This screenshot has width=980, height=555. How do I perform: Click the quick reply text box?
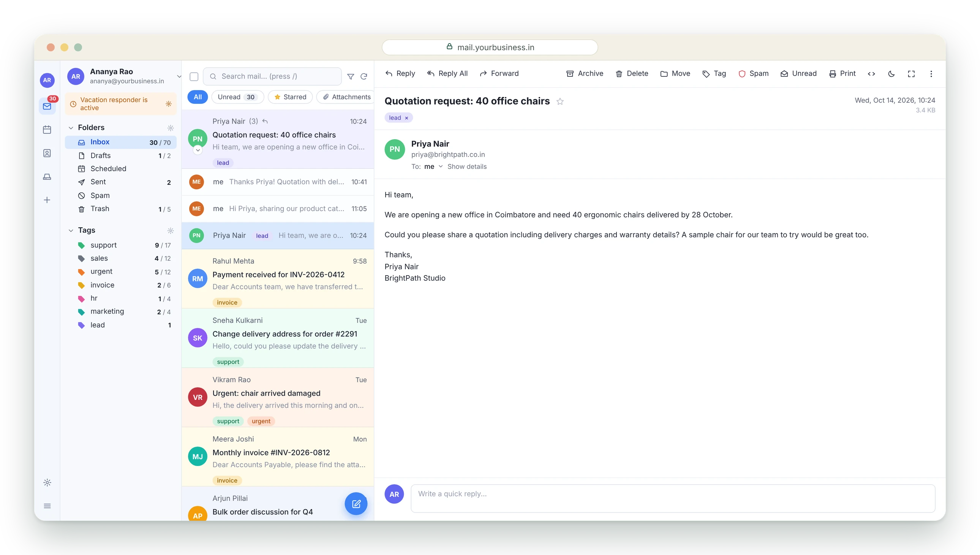point(673,498)
